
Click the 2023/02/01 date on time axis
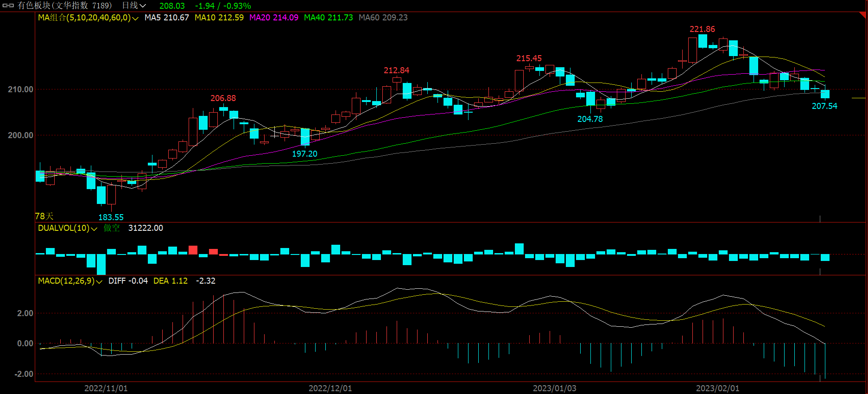(x=717, y=388)
